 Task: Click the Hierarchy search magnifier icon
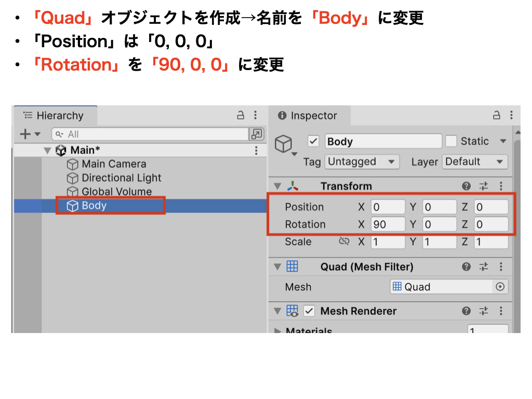(x=59, y=135)
